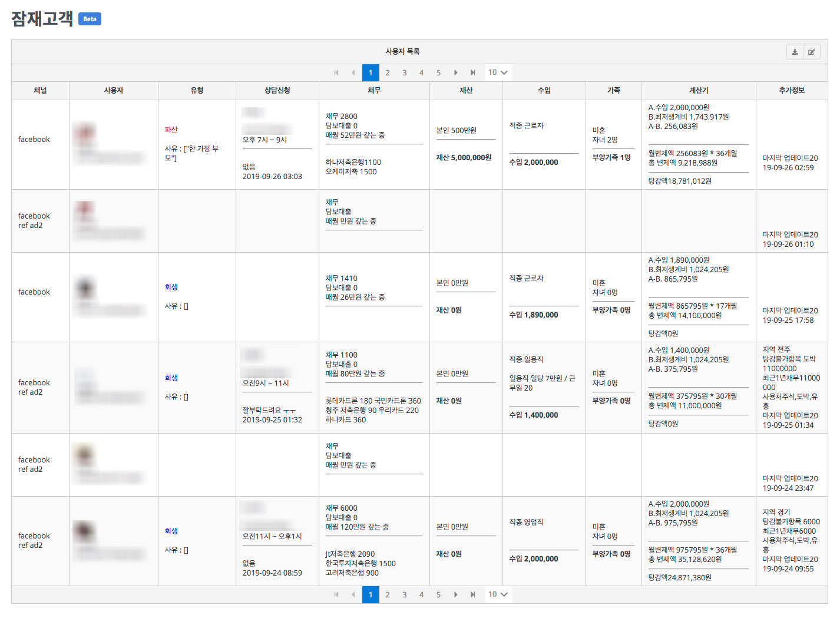Jump to last page in top paginator
840x618 pixels.
click(x=472, y=72)
